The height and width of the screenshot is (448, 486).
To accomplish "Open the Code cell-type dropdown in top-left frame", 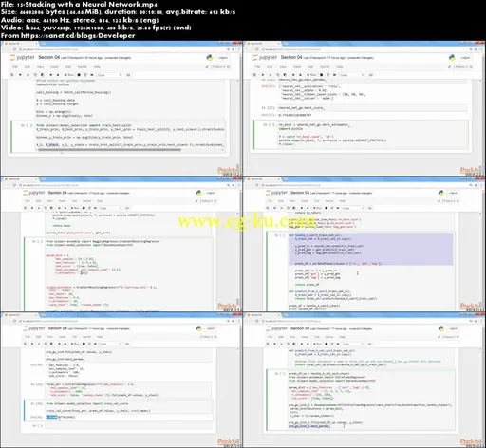I will click(109, 75).
